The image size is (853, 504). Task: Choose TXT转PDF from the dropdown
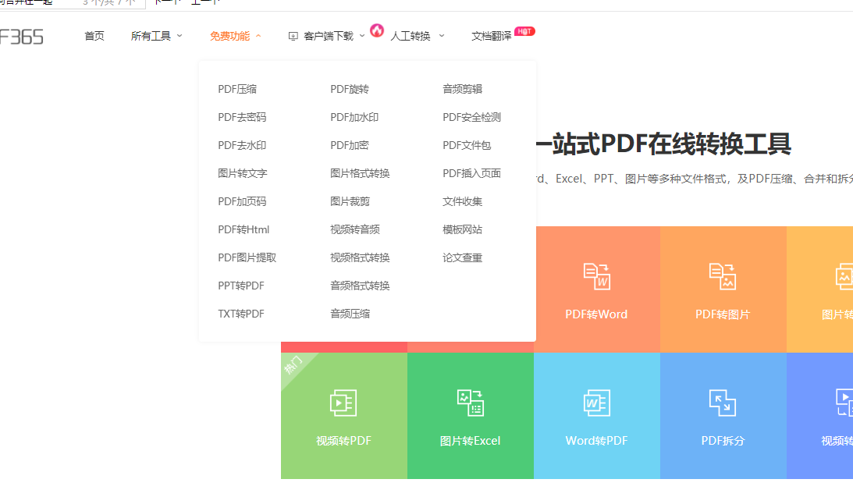click(x=241, y=314)
